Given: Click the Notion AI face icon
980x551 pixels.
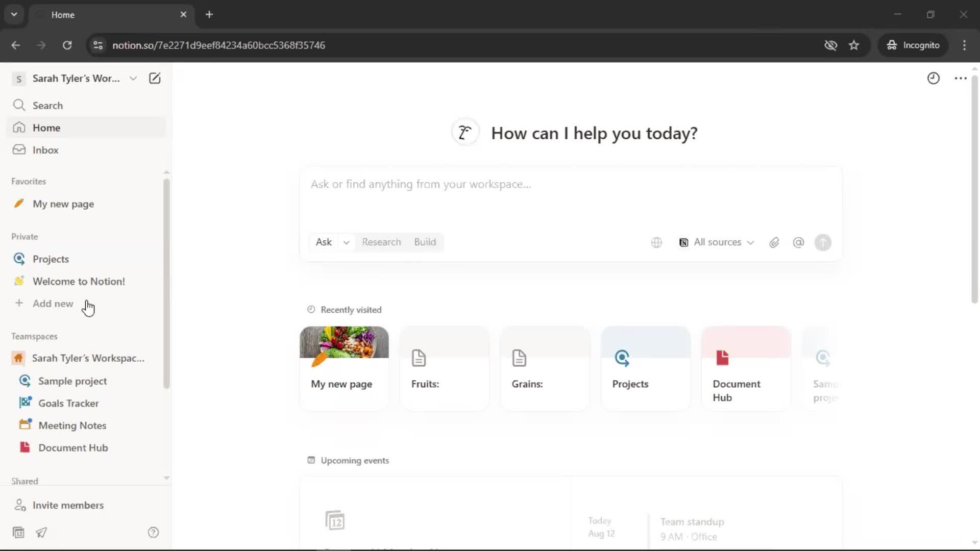Looking at the screenshot, I should (465, 133).
